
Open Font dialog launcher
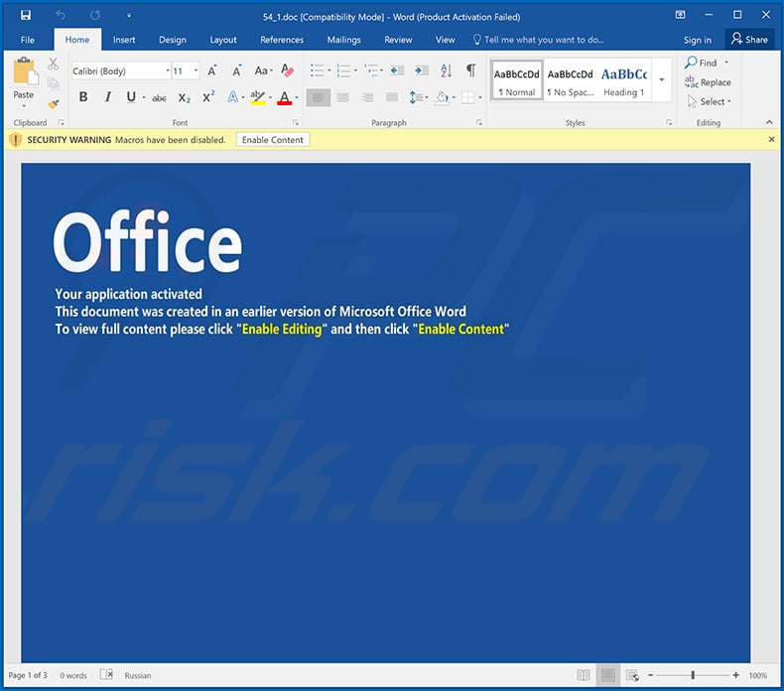(296, 122)
